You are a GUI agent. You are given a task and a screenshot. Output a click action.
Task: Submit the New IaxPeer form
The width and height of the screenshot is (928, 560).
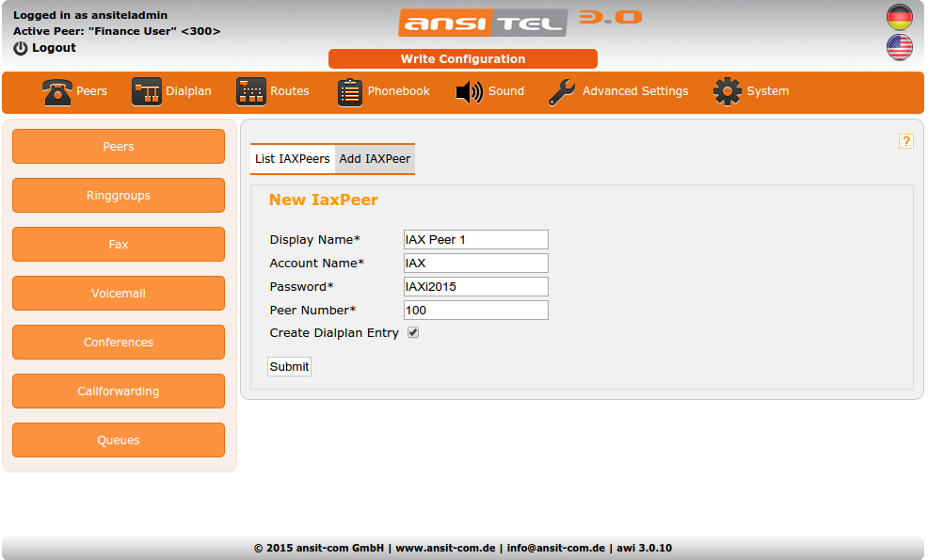coord(289,366)
